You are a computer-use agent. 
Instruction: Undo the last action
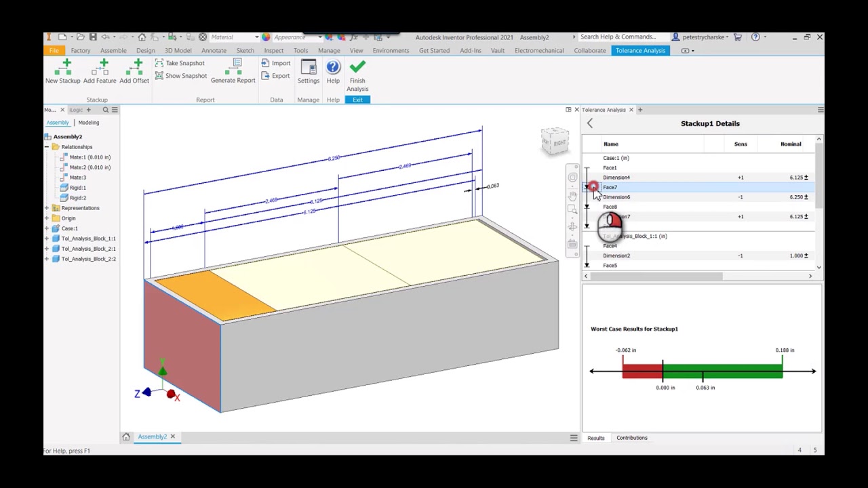(x=106, y=37)
